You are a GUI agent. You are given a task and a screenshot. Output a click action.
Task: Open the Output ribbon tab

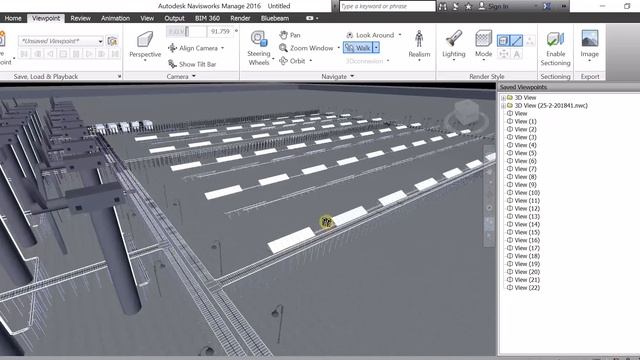coord(174,18)
